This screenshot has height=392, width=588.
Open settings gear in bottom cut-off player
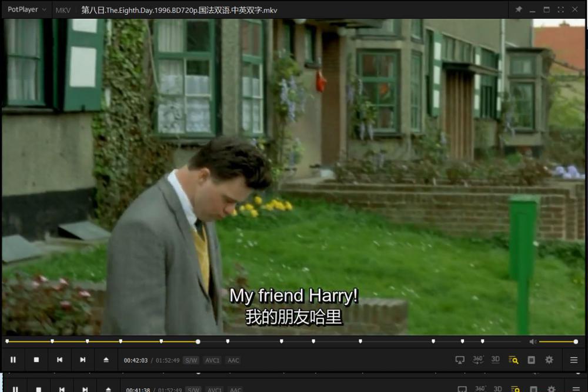(552, 389)
